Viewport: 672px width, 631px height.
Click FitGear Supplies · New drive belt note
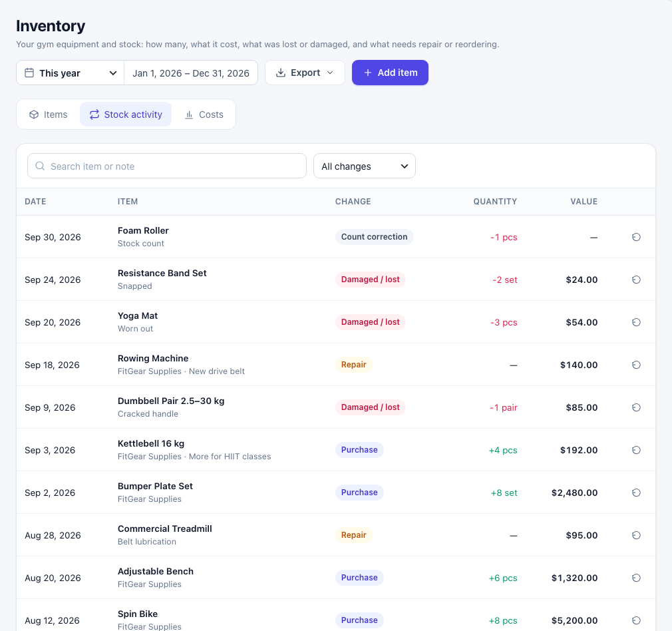point(181,371)
